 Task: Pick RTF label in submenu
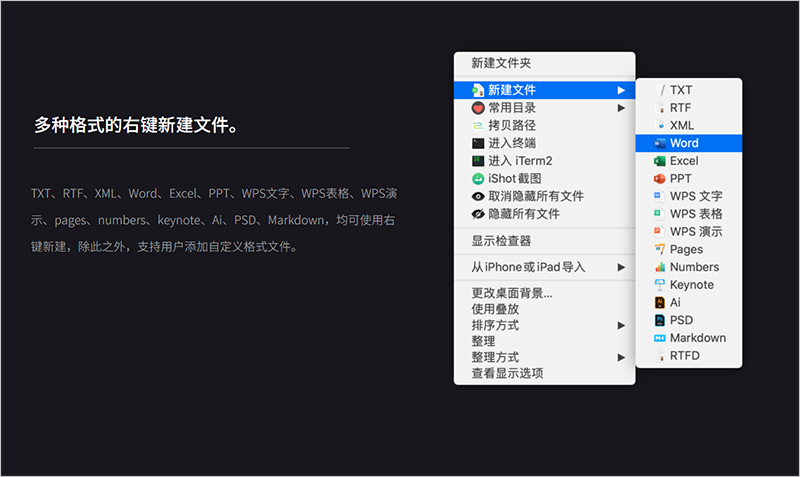pos(680,108)
